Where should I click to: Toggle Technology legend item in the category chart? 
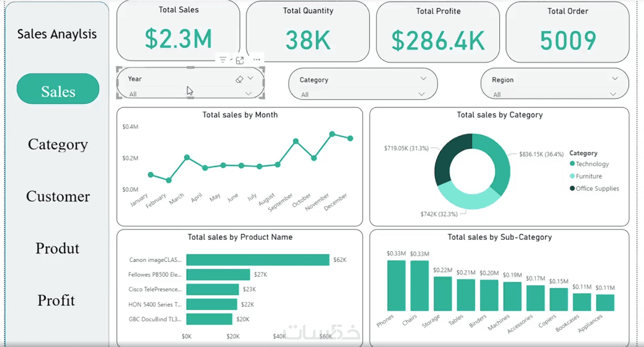pos(589,164)
